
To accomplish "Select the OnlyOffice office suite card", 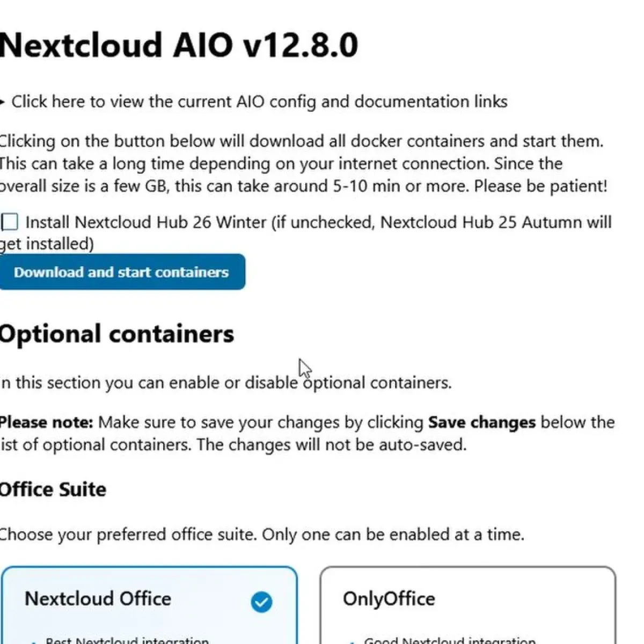I will 467,605.
